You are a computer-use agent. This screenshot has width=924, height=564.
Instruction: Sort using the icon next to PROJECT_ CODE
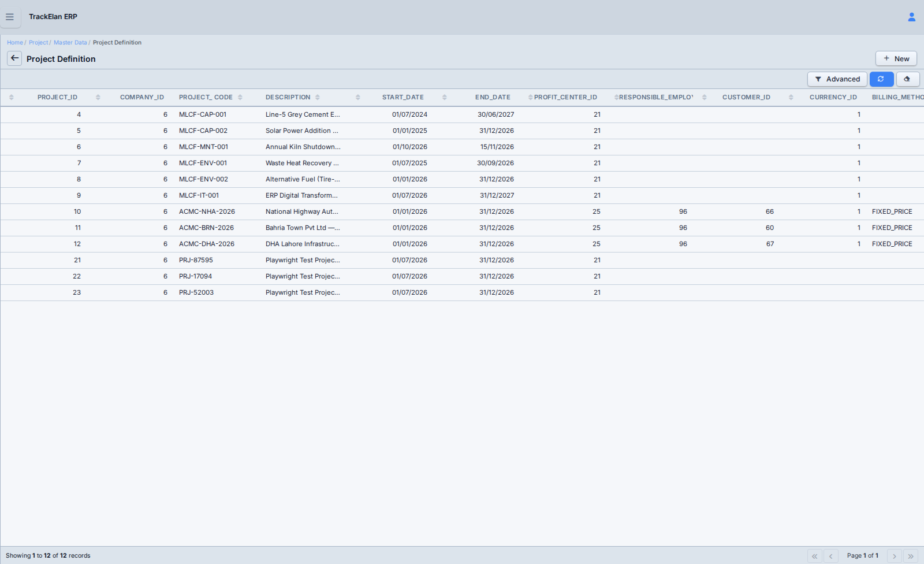(240, 97)
